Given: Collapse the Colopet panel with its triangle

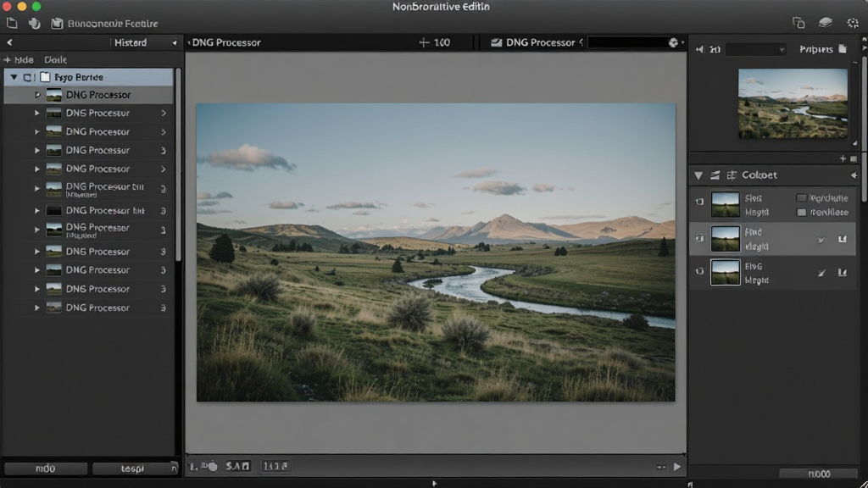Looking at the screenshot, I should pos(698,175).
